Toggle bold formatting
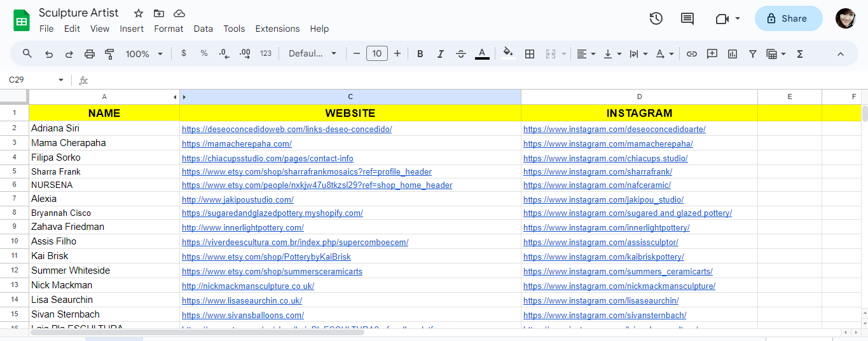The width and height of the screenshot is (868, 341). pyautogui.click(x=420, y=54)
